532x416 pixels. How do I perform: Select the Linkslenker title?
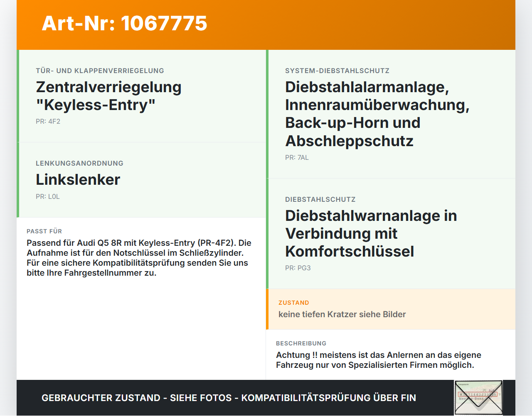(x=78, y=180)
